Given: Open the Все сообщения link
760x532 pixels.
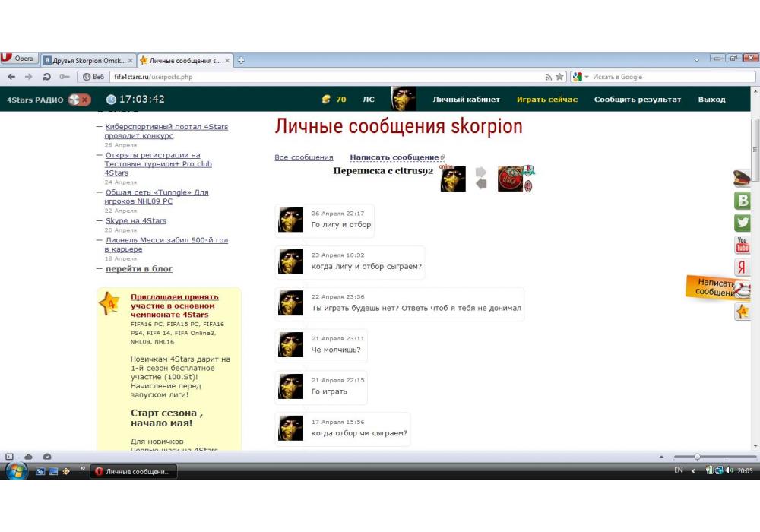Looking at the screenshot, I should click(x=303, y=157).
